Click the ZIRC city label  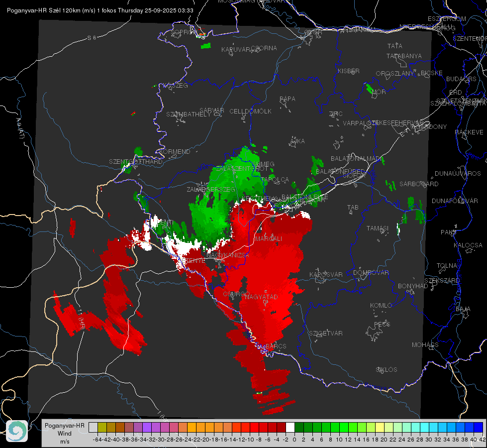[x=335, y=114]
